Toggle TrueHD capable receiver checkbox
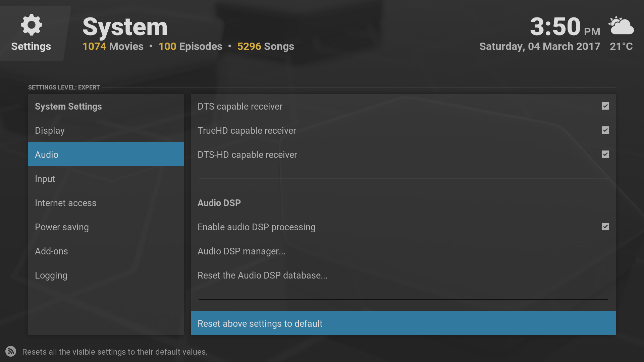The height and width of the screenshot is (362, 644). pos(605,130)
